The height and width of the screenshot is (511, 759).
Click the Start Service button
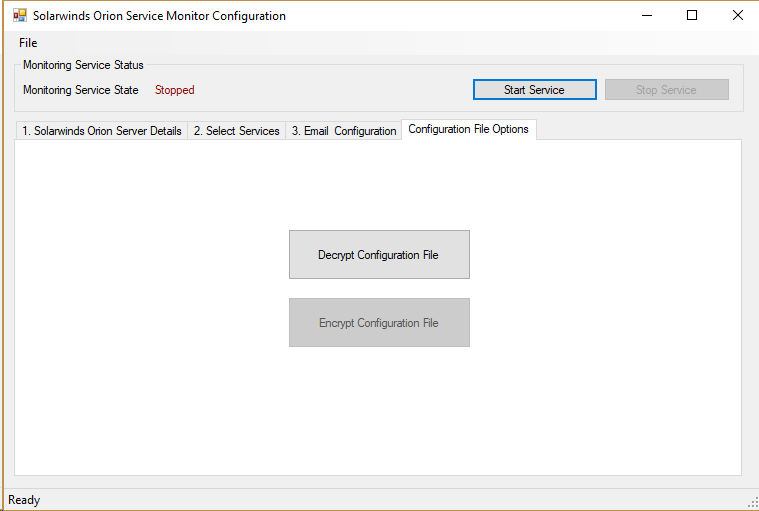534,90
